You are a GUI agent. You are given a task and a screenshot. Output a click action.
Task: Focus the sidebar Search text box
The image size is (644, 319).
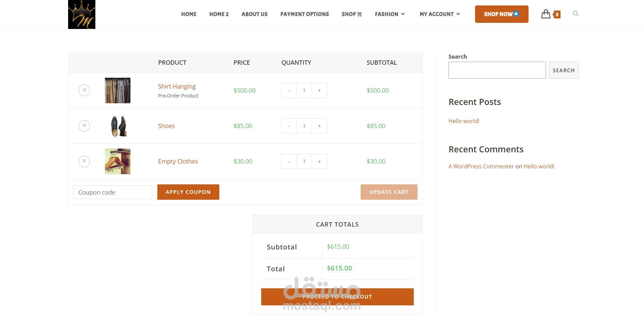coord(497,70)
